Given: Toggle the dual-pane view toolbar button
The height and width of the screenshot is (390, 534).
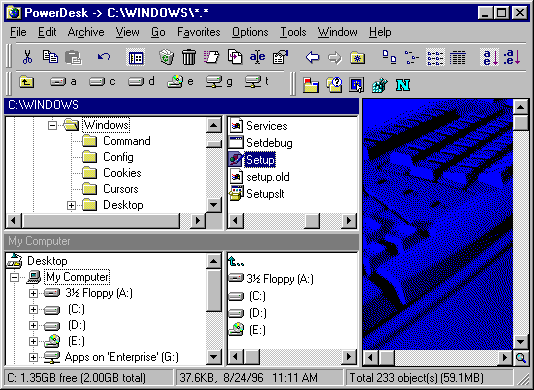Looking at the screenshot, I should 136,58.
